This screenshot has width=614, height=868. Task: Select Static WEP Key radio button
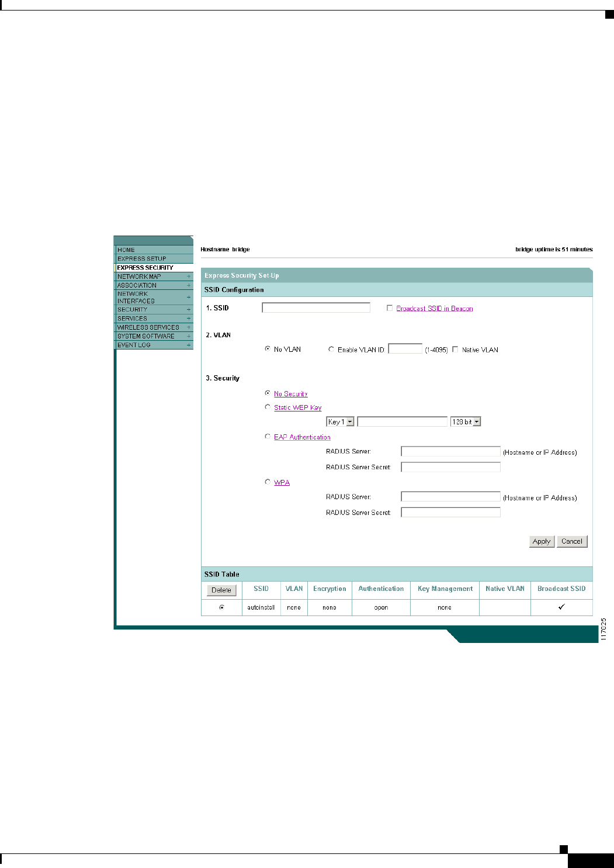pyautogui.click(x=268, y=407)
